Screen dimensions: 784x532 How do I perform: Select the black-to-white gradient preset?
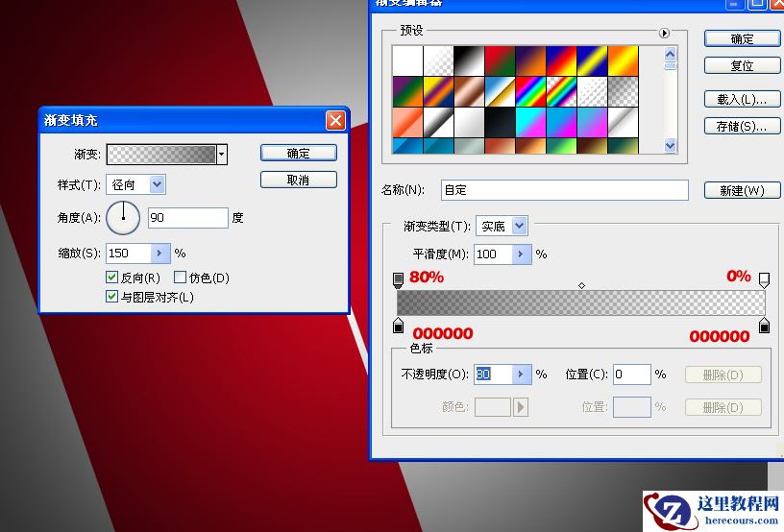point(469,60)
